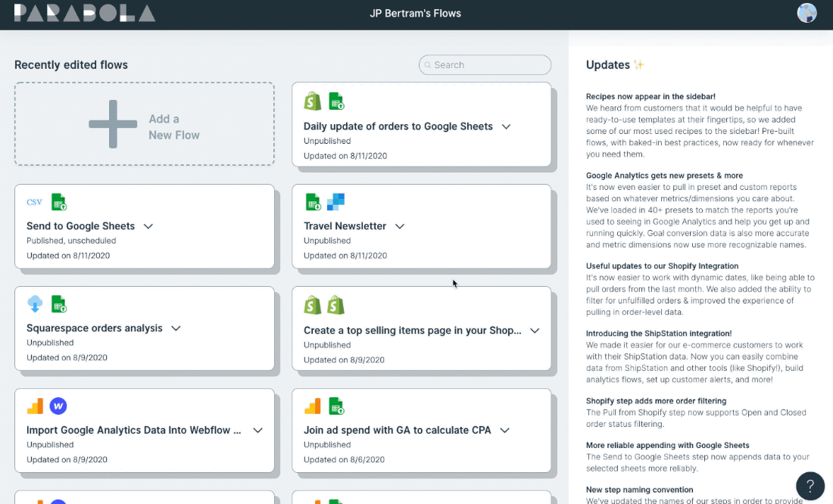Click the Google Sheets icon on Travel Newsletter

click(x=313, y=202)
